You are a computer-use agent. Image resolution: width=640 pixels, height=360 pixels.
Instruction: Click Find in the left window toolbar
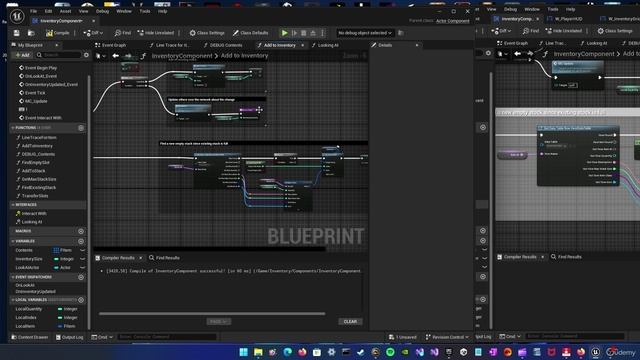pos(122,33)
